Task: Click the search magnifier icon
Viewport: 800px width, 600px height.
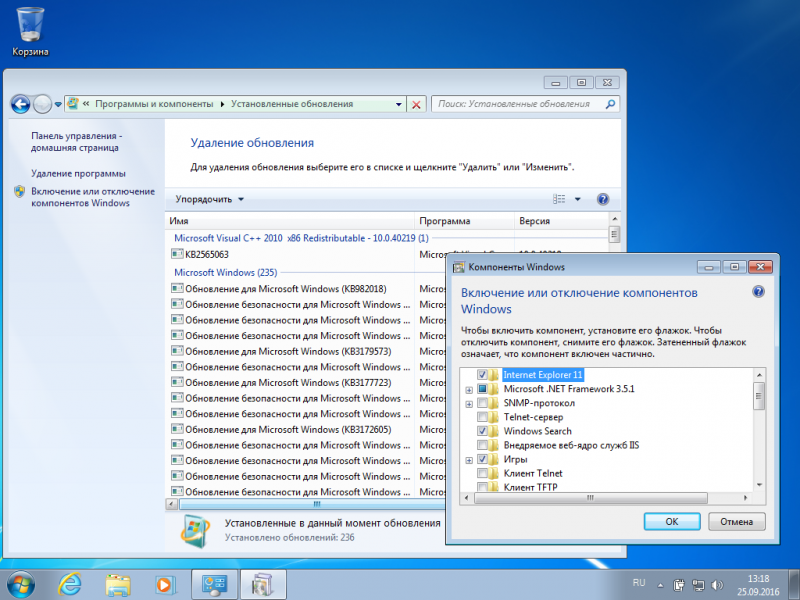Action: pos(610,104)
